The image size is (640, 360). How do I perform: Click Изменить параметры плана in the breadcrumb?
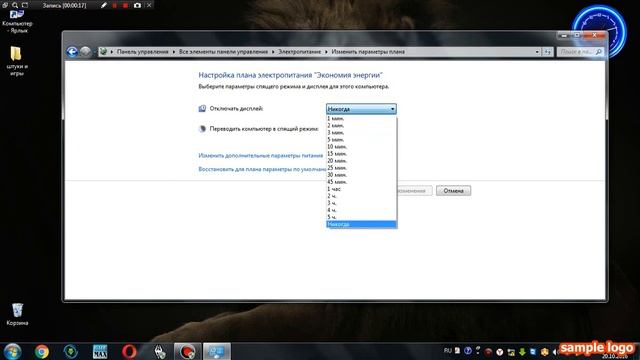click(x=368, y=52)
